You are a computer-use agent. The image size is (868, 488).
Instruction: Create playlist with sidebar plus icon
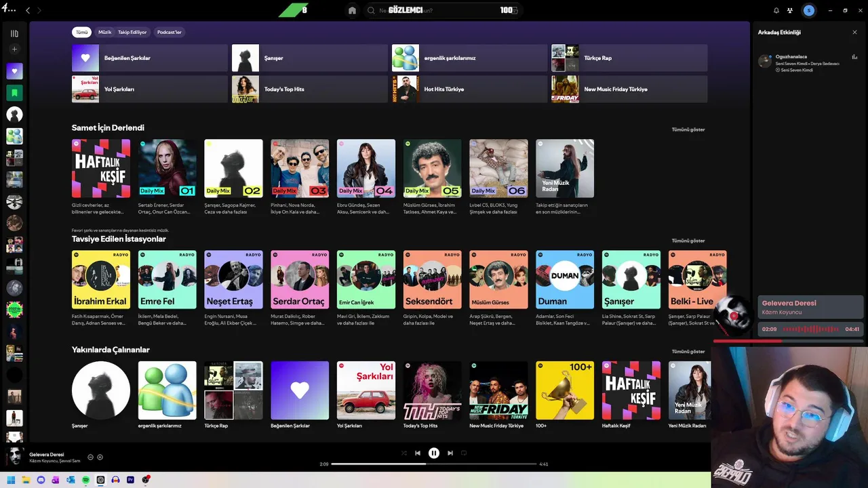tap(14, 49)
